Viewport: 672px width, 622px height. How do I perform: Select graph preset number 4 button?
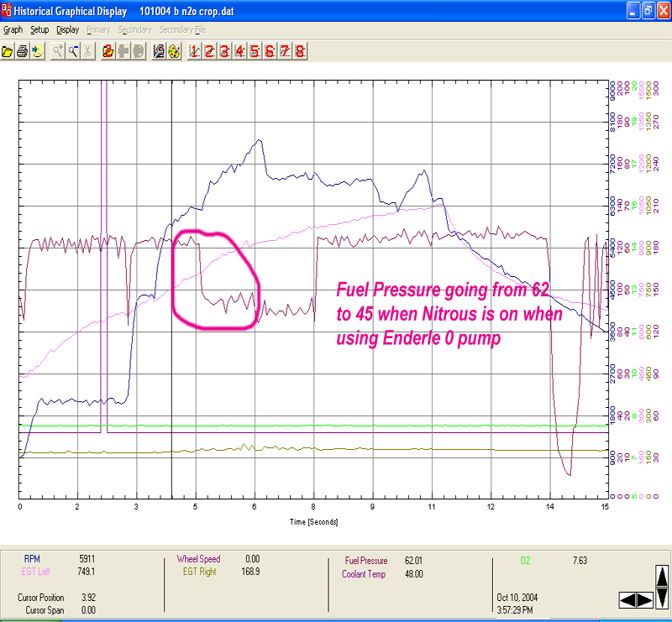[x=240, y=51]
